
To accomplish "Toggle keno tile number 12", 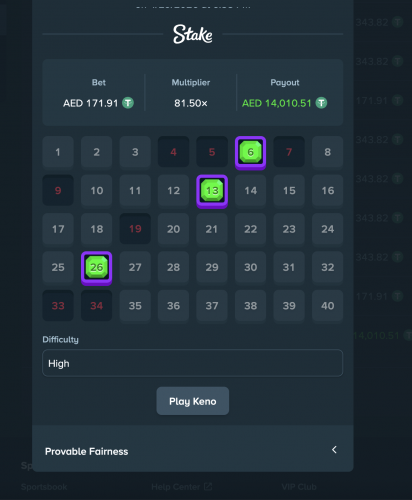I will coord(174,190).
